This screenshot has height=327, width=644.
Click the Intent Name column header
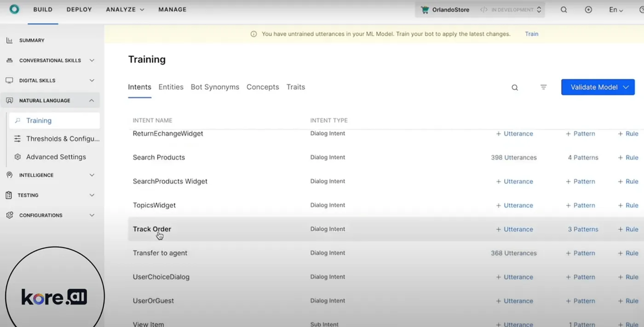pos(152,120)
